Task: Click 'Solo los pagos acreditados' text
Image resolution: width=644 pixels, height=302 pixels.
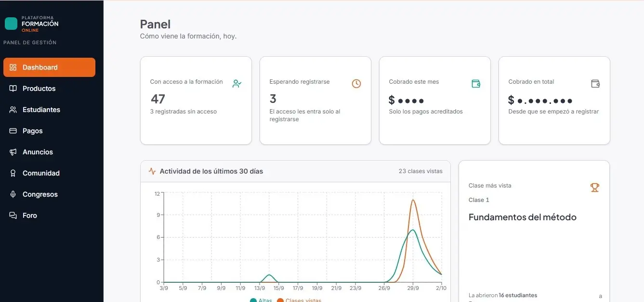Action: pyautogui.click(x=426, y=112)
